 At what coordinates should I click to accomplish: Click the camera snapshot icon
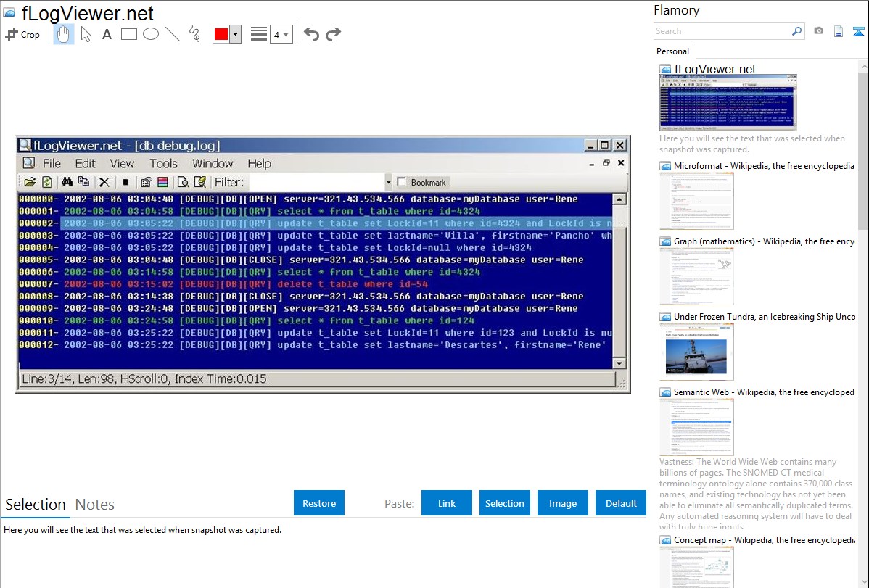click(818, 31)
